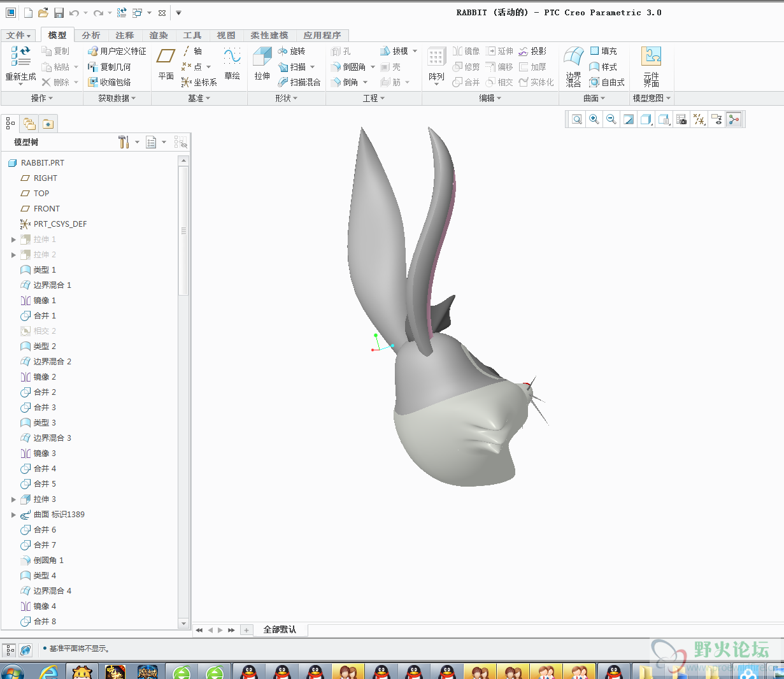This screenshot has width=784, height=679.
Task: Click the repaint icon in graphics toolbar
Action: click(629, 119)
